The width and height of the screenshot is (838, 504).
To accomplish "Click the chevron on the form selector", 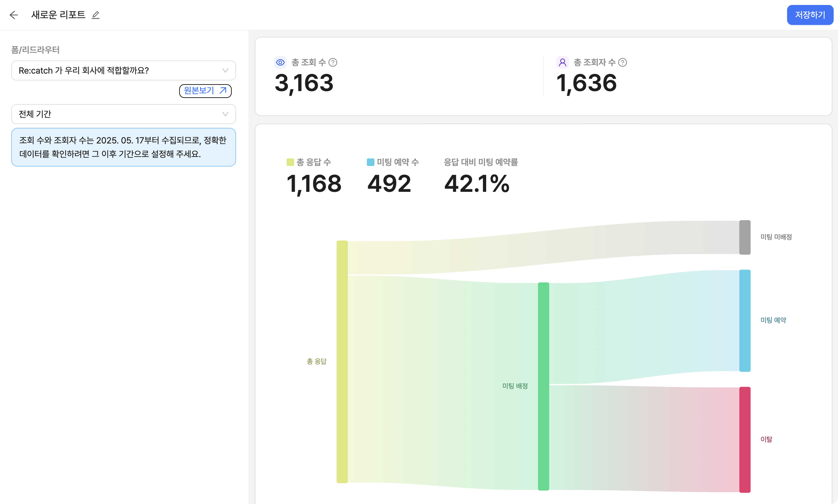I will (x=225, y=71).
